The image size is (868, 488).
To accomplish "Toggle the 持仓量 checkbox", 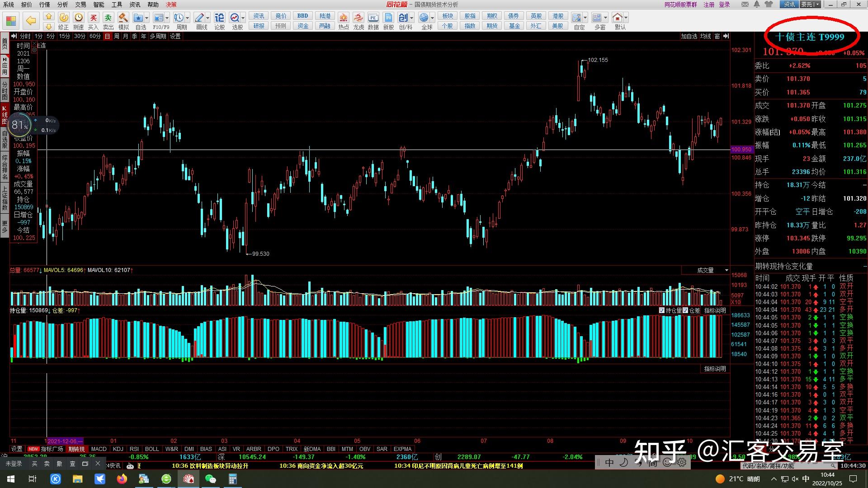I will click(662, 310).
